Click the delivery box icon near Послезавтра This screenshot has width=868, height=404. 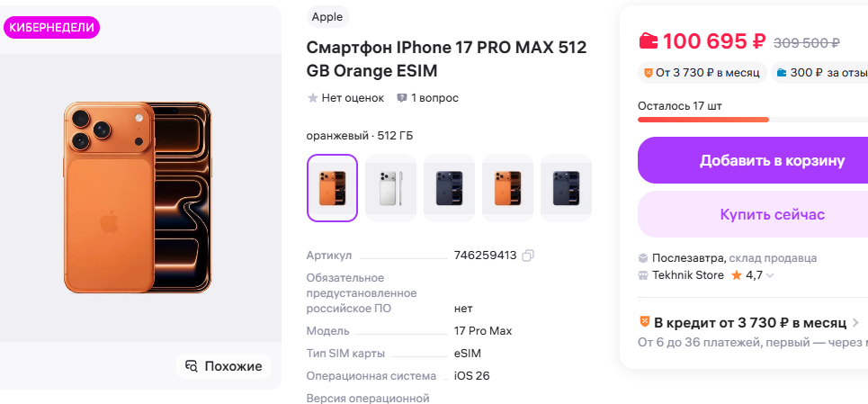pyautogui.click(x=643, y=258)
